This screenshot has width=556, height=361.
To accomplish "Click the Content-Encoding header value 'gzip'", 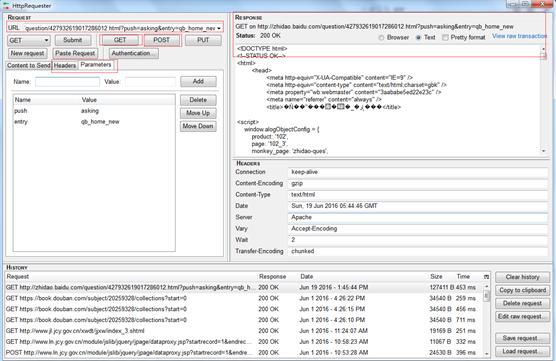I will coord(418,183).
